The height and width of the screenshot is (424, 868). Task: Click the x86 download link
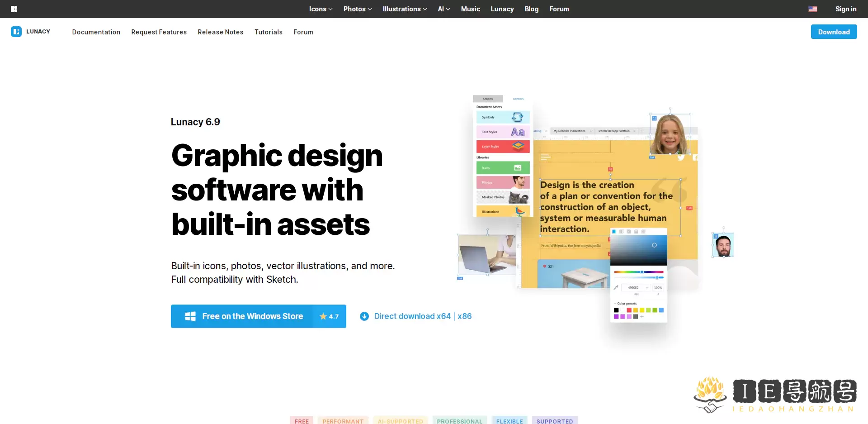(x=465, y=316)
